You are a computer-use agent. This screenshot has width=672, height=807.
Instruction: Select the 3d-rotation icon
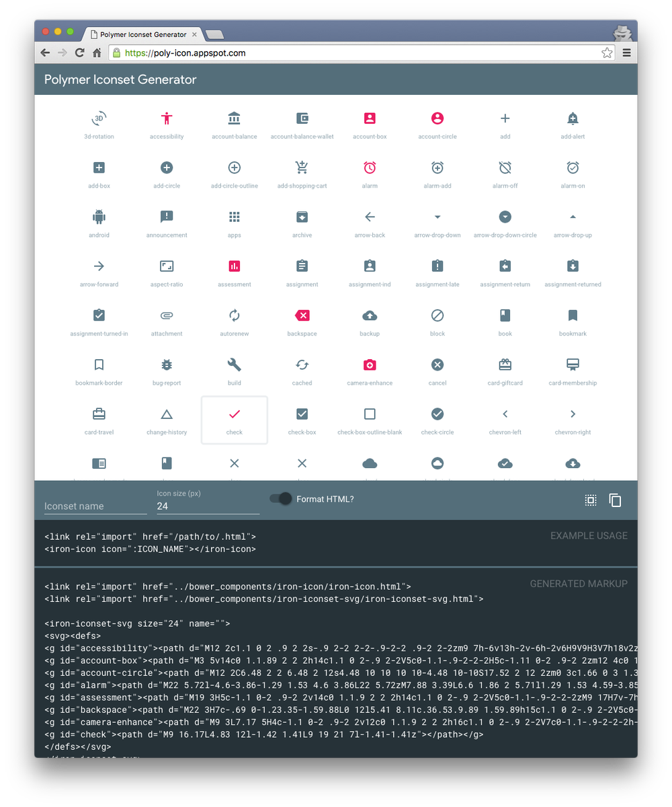pyautogui.click(x=99, y=118)
